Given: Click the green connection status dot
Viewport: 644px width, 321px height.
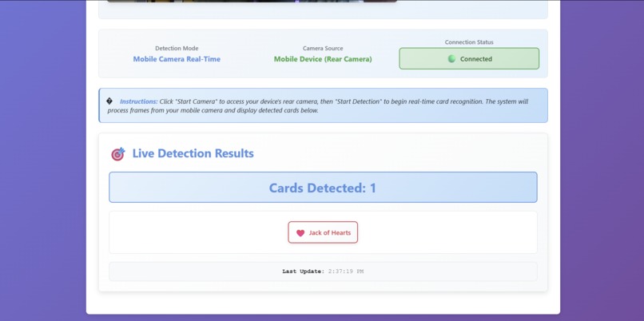Looking at the screenshot, I should [x=451, y=59].
